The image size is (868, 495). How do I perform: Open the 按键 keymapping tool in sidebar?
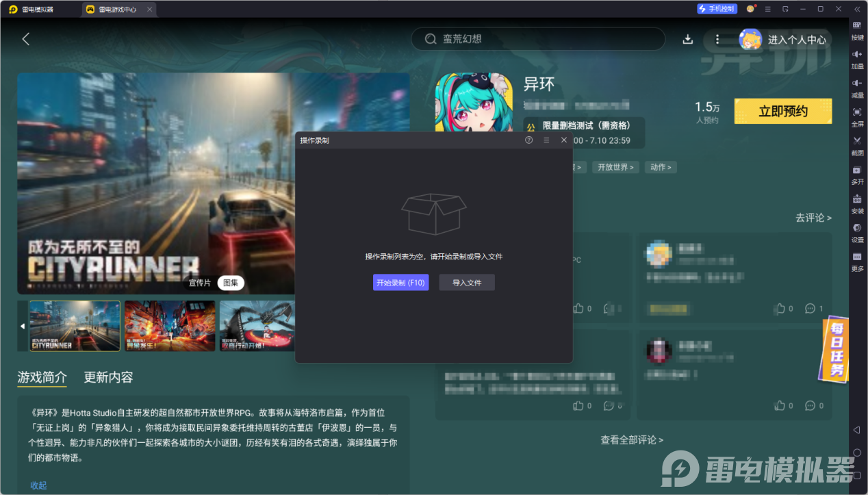(x=857, y=29)
